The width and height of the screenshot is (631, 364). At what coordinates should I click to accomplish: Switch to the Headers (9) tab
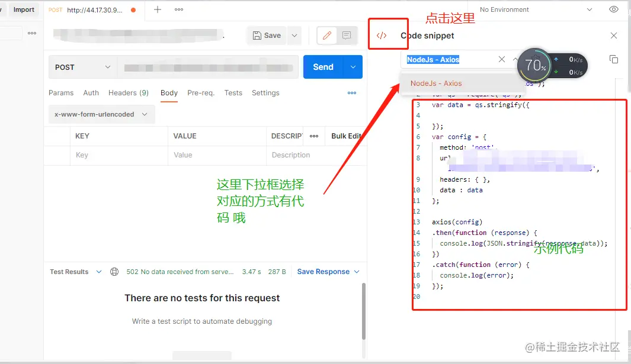128,93
